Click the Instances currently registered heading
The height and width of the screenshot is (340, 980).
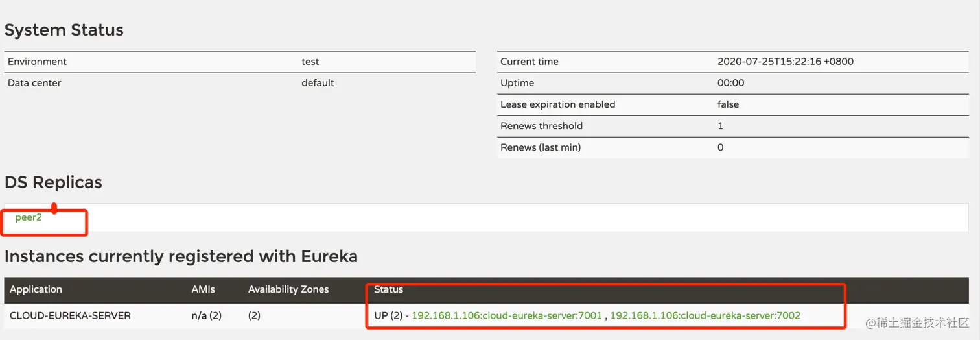coord(181,256)
